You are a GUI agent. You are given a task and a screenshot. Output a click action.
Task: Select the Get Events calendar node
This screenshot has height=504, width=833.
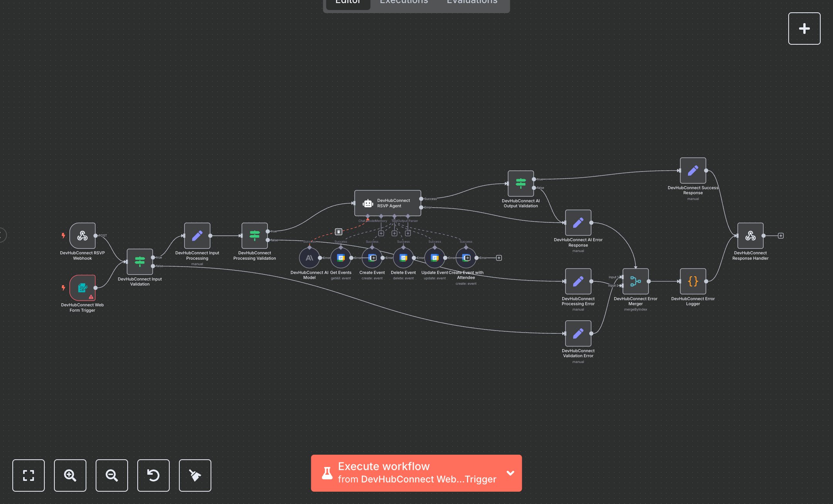pyautogui.click(x=341, y=258)
